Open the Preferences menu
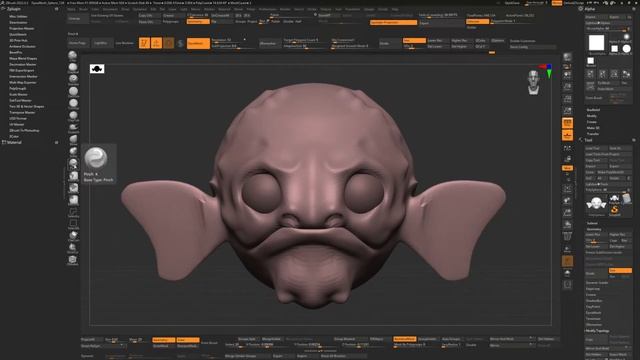 [267, 9]
